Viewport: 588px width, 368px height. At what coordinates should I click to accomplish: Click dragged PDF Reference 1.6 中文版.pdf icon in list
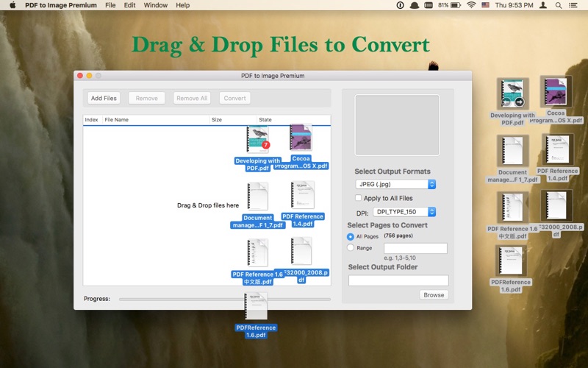point(258,252)
